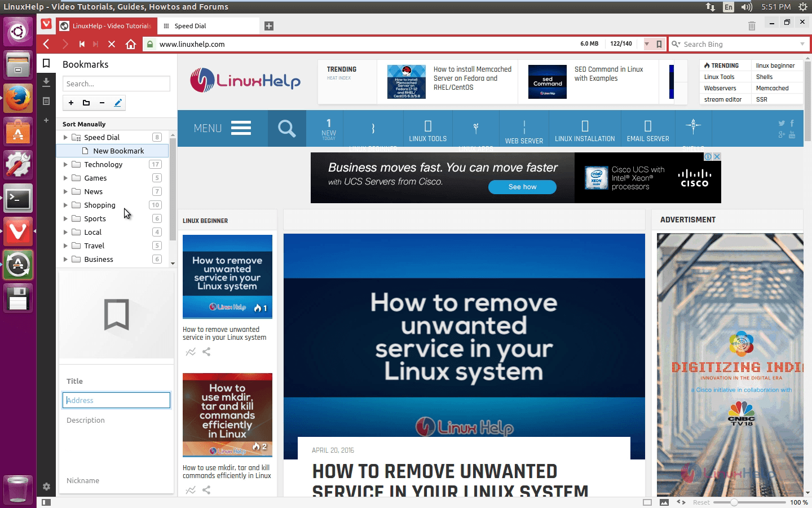Click the LinuxHelp logo
This screenshot has height=508, width=812.
[245, 81]
